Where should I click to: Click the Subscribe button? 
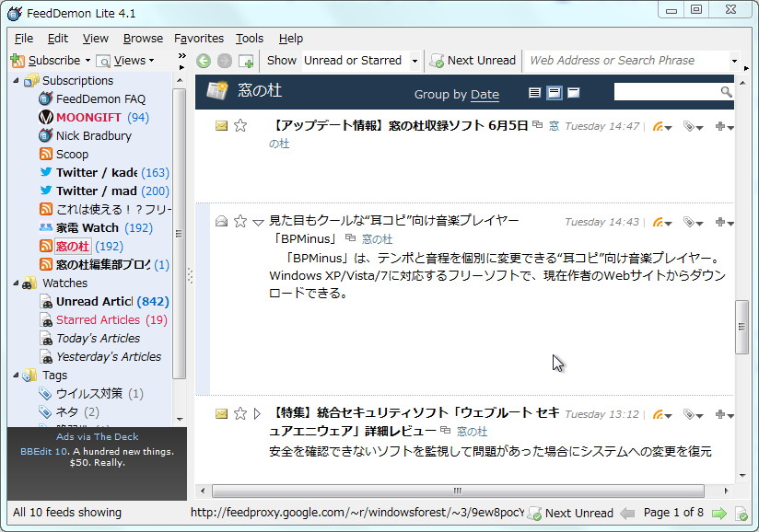pos(45,61)
